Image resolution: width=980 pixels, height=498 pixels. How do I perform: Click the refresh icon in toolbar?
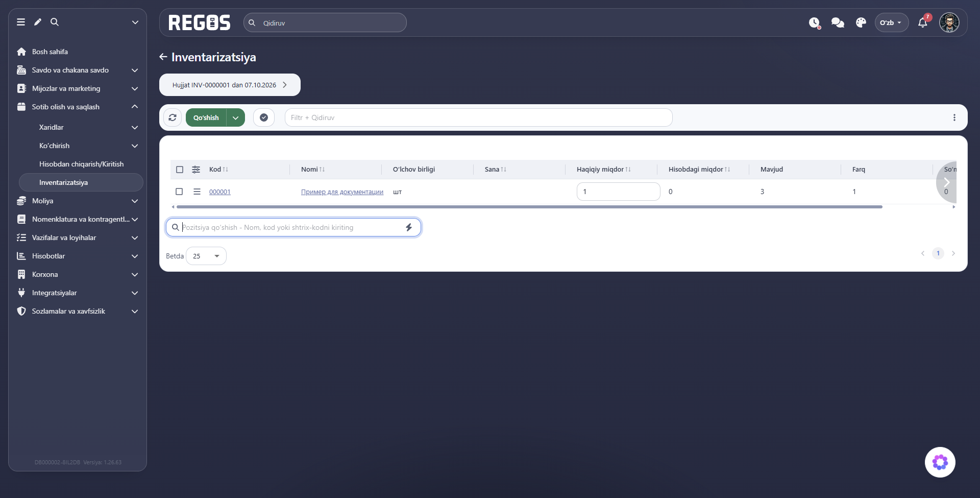[173, 117]
